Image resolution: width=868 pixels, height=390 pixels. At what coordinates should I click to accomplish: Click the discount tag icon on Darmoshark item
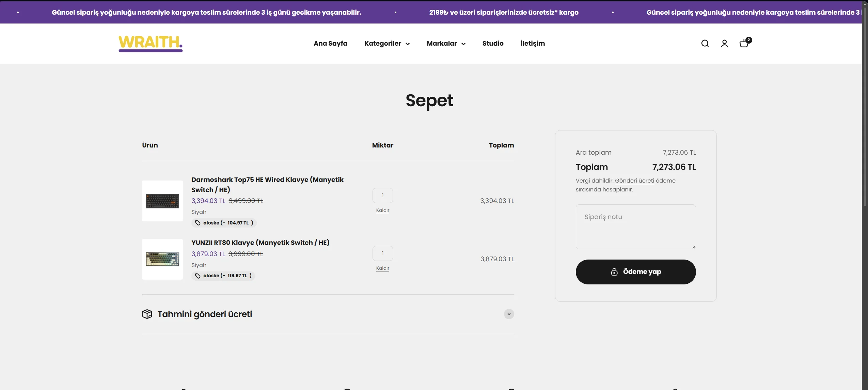point(198,223)
